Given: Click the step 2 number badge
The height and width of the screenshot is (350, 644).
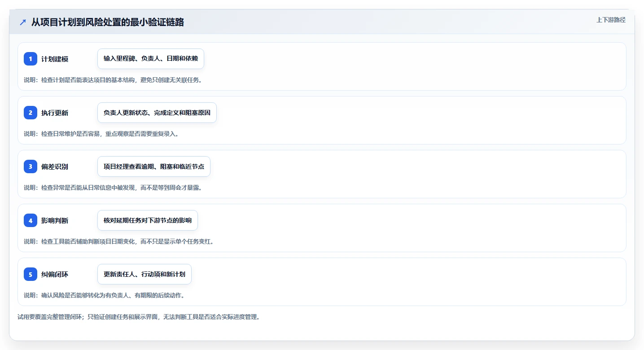Looking at the screenshot, I should pyautogui.click(x=31, y=113).
